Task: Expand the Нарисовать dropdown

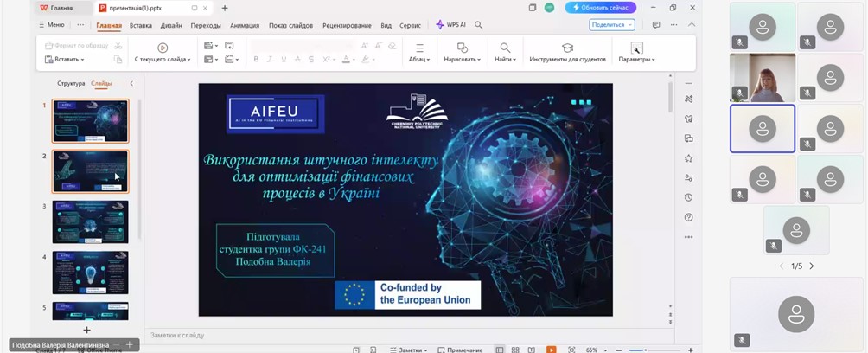Action: [462, 53]
